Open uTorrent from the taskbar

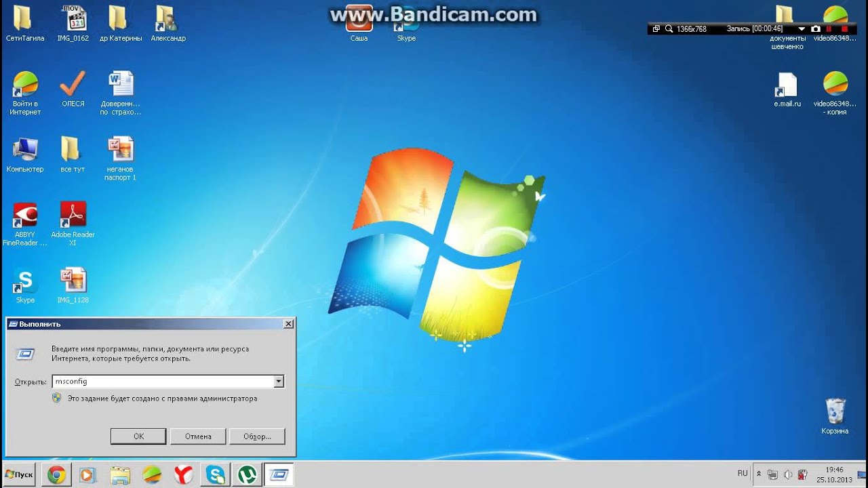pos(247,475)
